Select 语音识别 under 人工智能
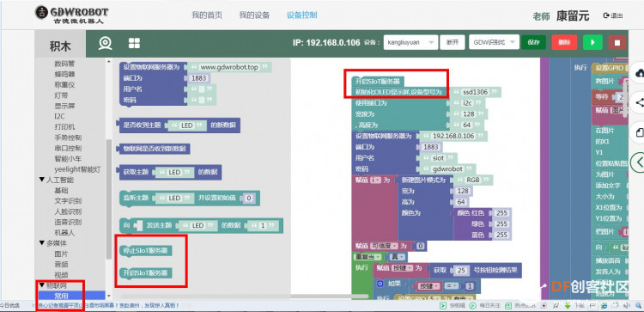The height and width of the screenshot is (312, 644). (x=68, y=222)
